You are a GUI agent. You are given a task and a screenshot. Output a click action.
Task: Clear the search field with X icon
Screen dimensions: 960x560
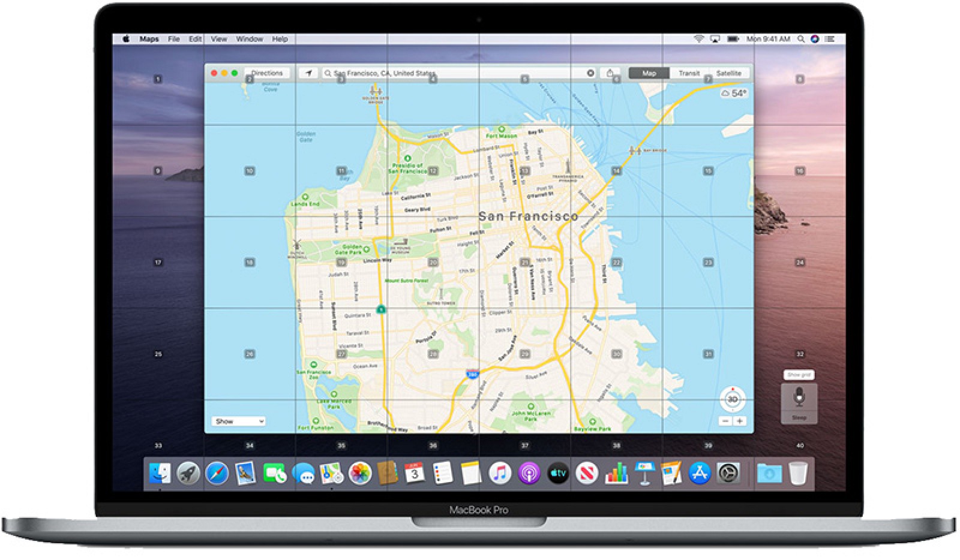[590, 73]
